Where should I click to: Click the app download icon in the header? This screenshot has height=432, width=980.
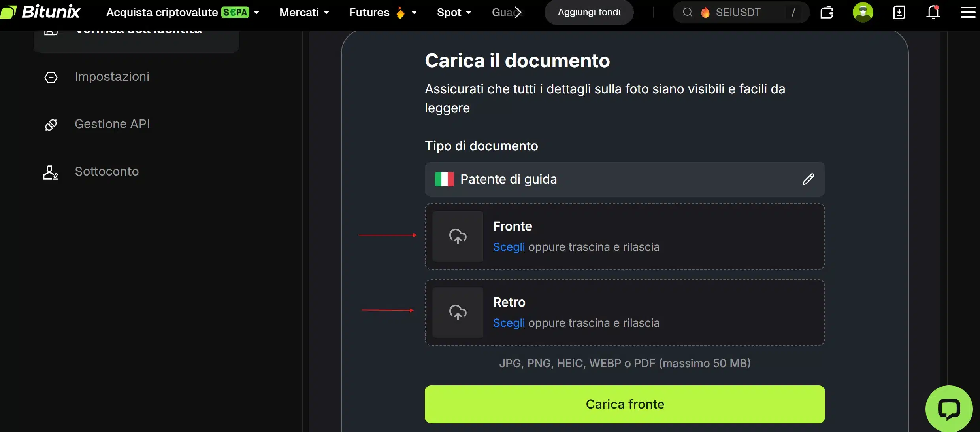[x=899, y=12]
